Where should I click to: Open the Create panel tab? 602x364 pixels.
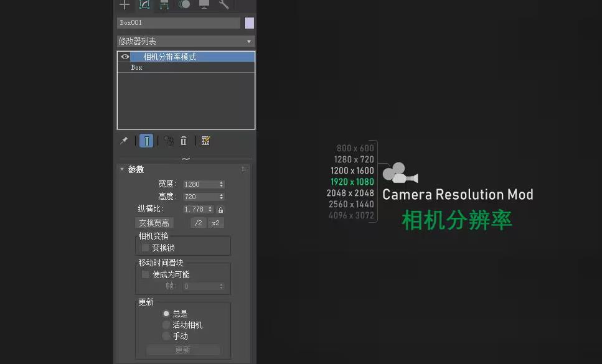(125, 4)
